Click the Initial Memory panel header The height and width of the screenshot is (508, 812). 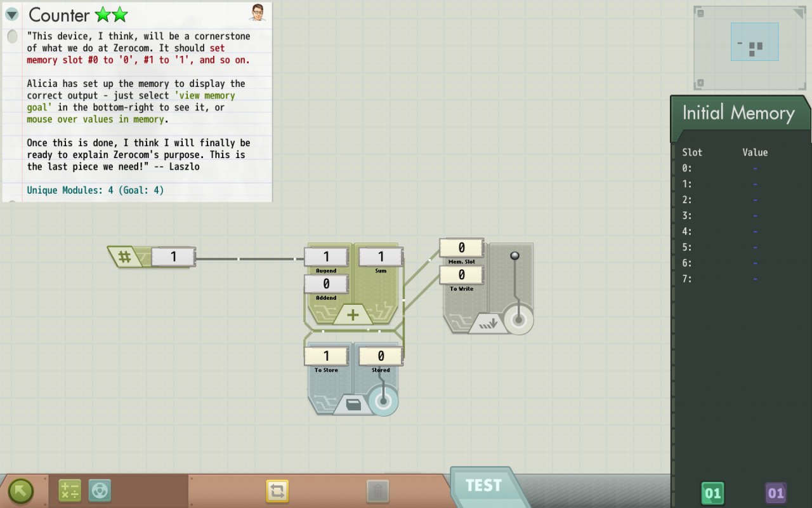(x=738, y=114)
